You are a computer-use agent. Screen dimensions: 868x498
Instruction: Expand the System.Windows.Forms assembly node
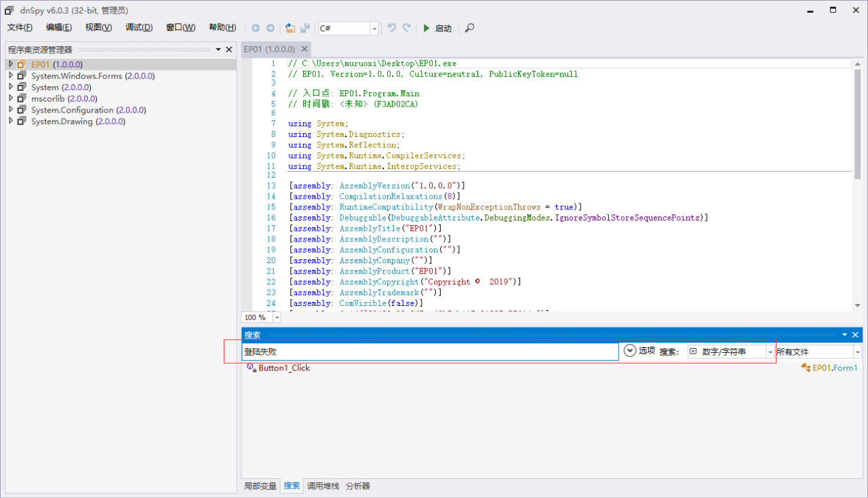pos(11,75)
